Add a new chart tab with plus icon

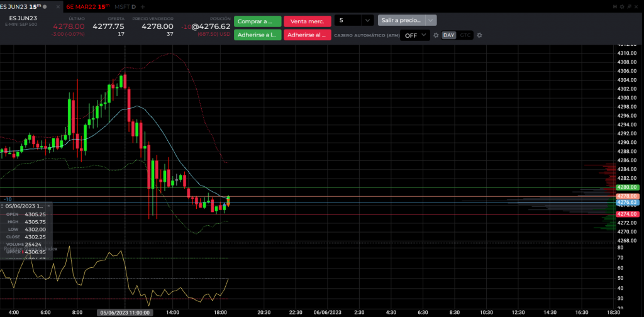(143, 6)
